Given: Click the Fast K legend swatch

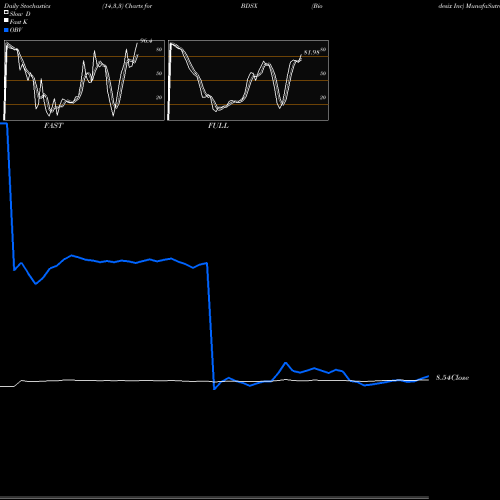Looking at the screenshot, I should (x=6, y=20).
